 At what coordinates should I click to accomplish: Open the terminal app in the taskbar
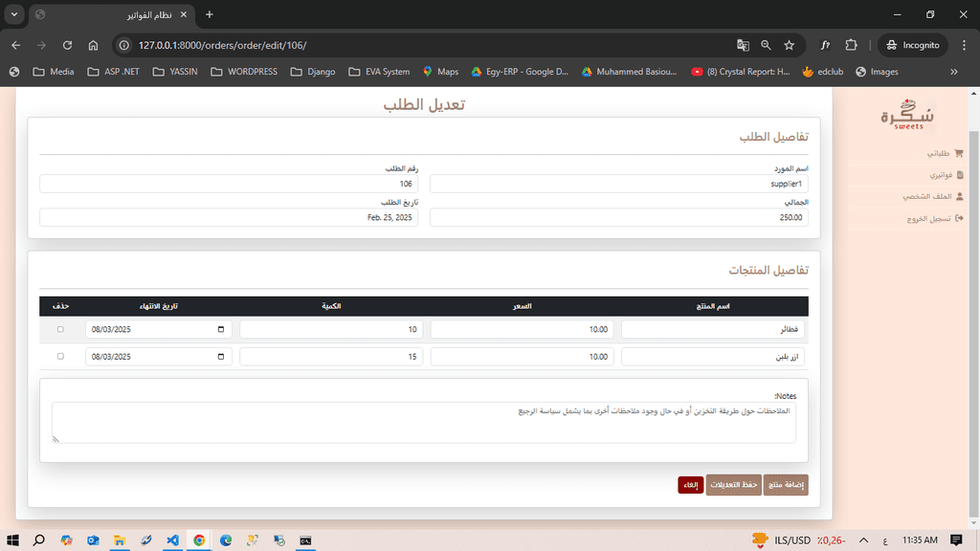[x=305, y=540]
